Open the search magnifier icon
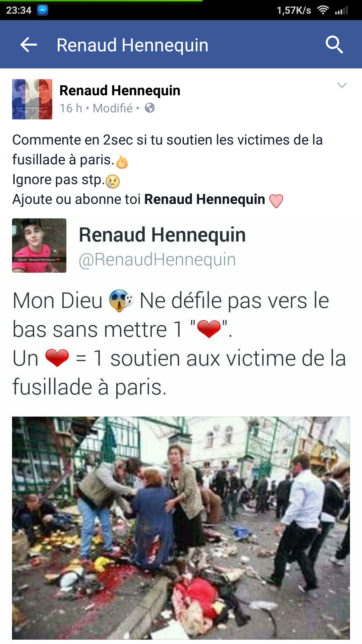Viewport: 362px width, 644px height. click(334, 45)
